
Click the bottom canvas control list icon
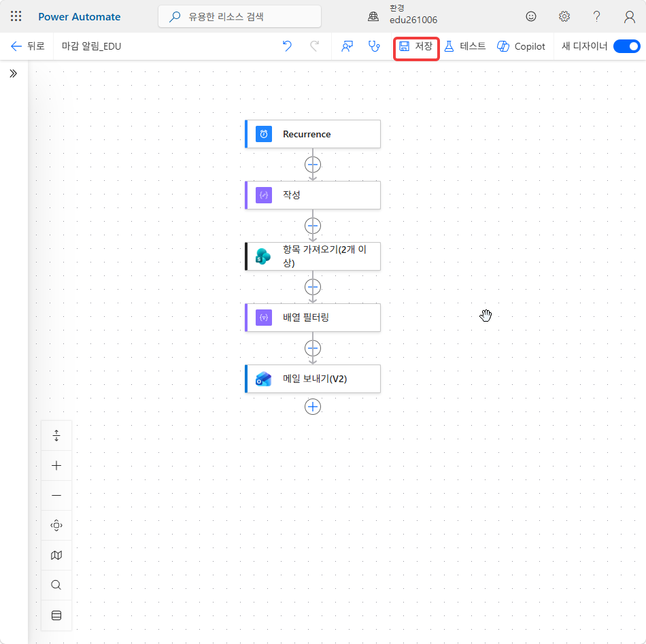tap(56, 615)
